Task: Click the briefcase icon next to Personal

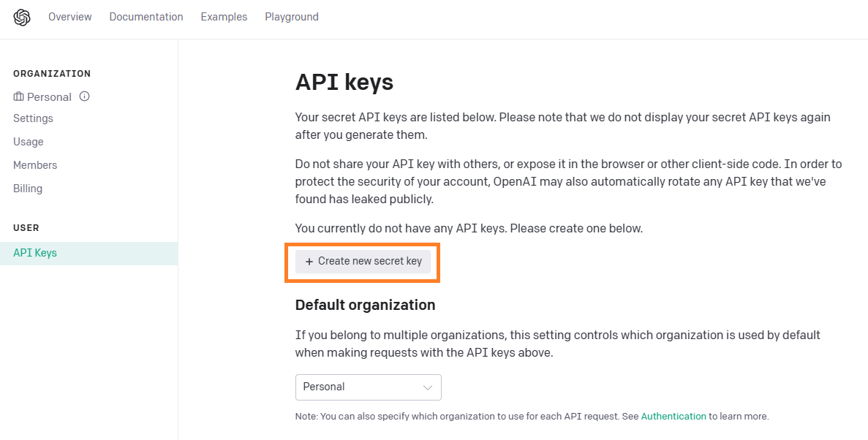Action: coord(18,96)
